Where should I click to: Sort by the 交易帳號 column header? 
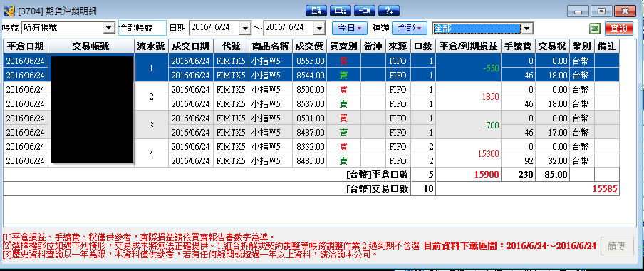click(91, 46)
